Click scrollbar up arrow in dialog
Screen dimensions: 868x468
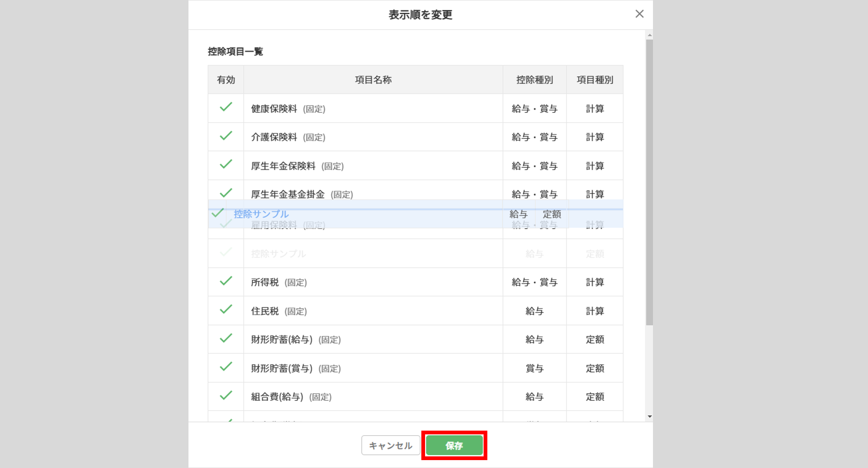(649, 35)
